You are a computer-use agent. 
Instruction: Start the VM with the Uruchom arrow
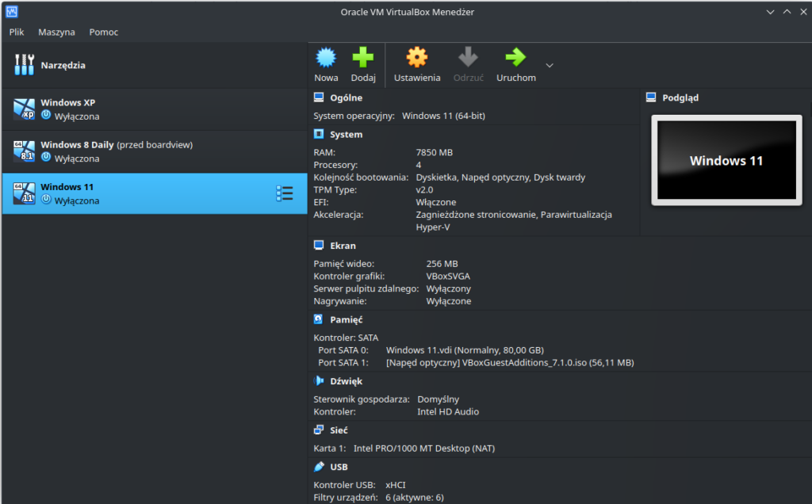point(515,57)
